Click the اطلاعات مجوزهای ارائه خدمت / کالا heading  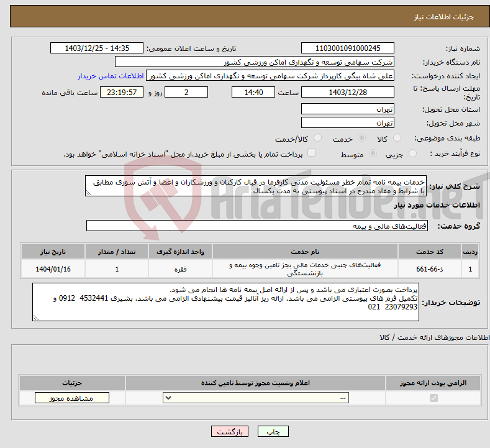coord(434,337)
